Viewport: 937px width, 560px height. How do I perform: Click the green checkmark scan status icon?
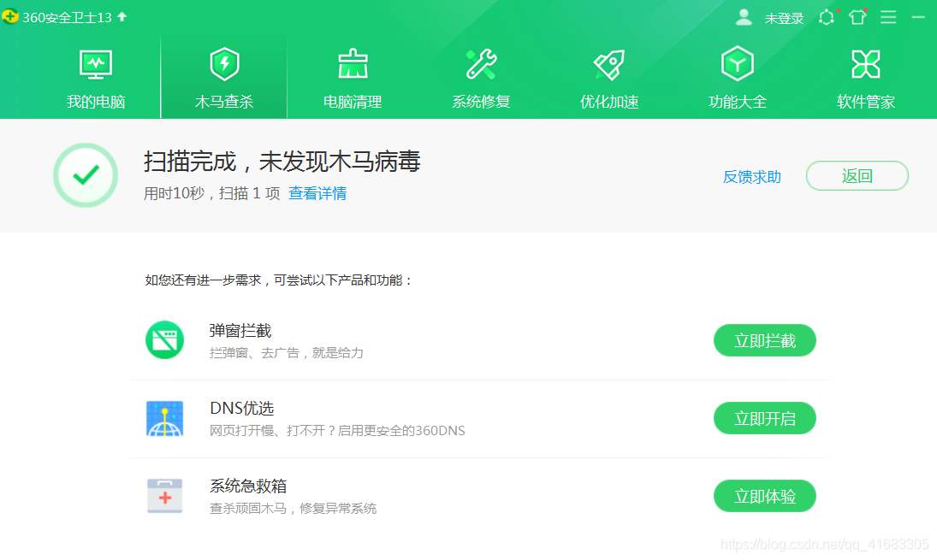86,175
